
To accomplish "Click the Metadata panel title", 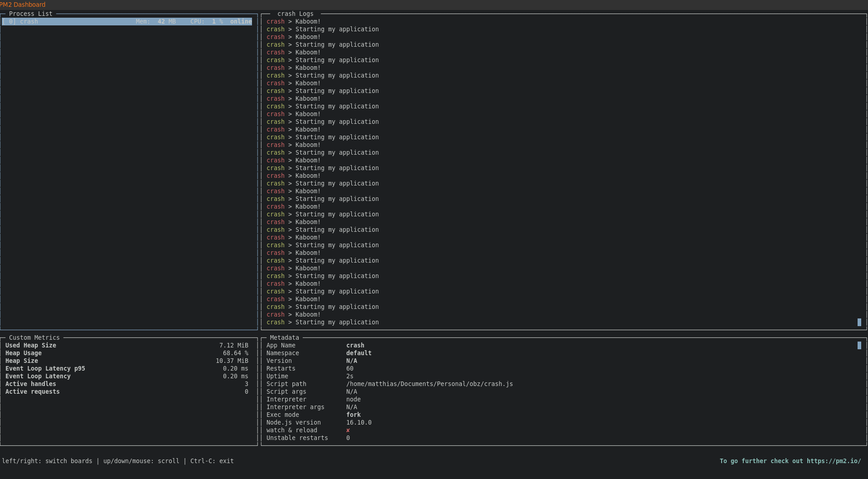I will click(284, 337).
